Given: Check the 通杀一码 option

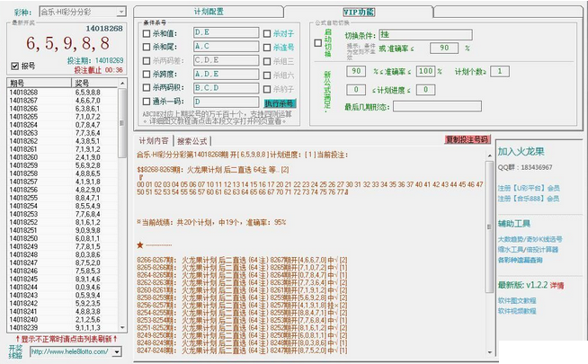Looking at the screenshot, I should pyautogui.click(x=146, y=102).
